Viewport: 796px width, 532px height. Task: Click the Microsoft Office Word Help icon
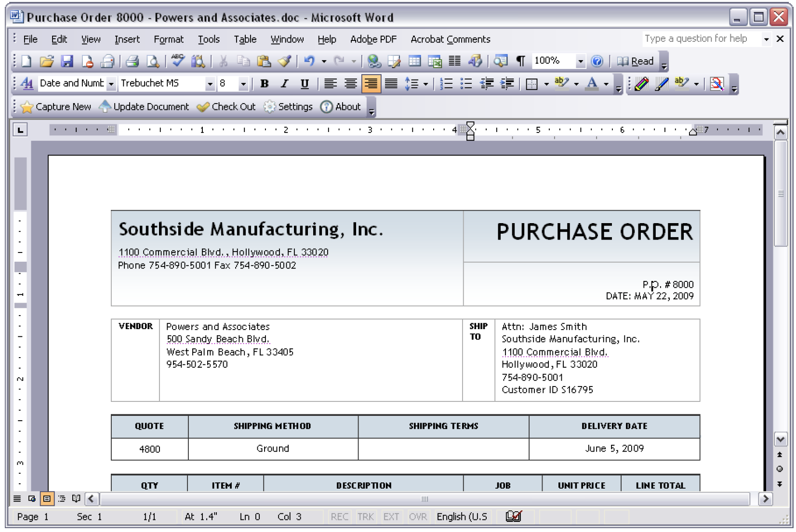pos(597,61)
